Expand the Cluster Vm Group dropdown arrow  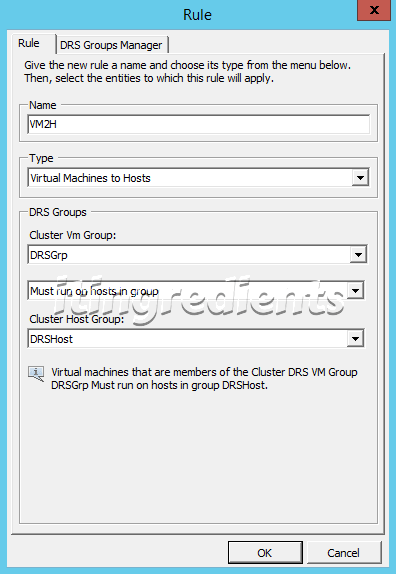tap(358, 254)
